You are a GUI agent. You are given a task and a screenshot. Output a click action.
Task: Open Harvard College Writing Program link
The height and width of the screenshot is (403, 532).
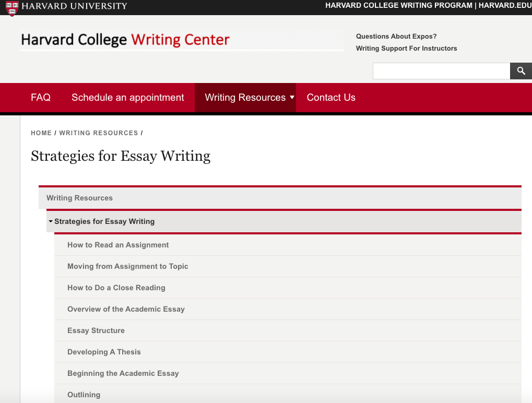[x=399, y=5]
